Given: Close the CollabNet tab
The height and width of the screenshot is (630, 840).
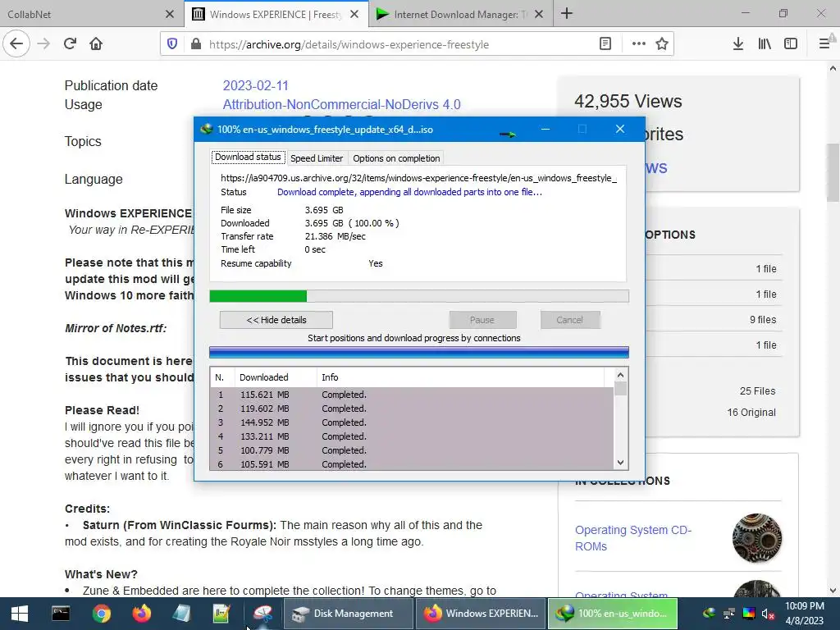Looking at the screenshot, I should pos(169,14).
